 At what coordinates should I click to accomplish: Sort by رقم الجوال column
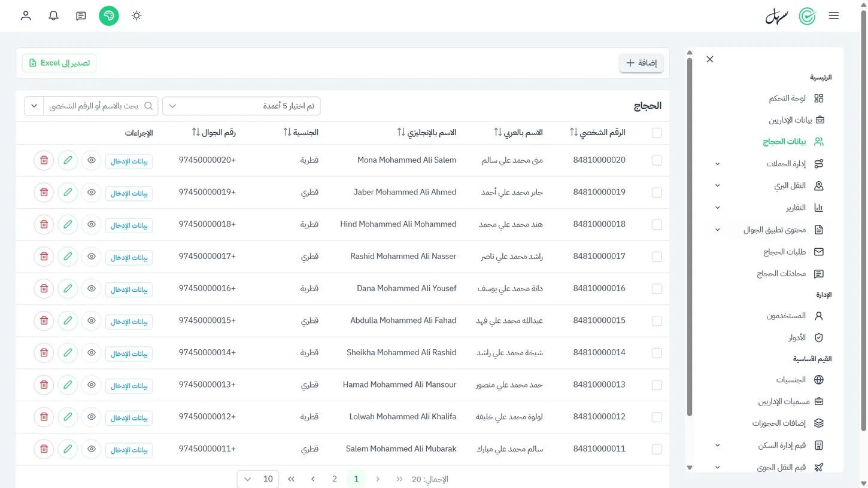click(196, 132)
